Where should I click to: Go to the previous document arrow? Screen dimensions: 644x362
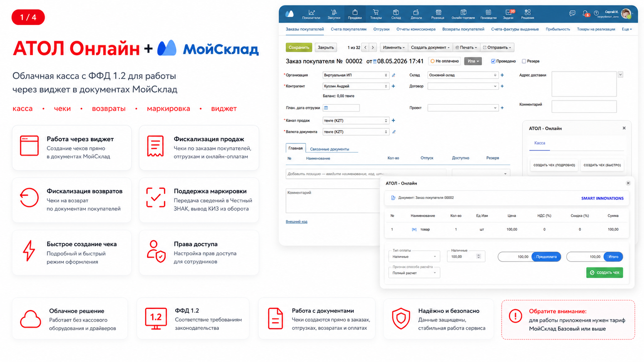point(366,47)
